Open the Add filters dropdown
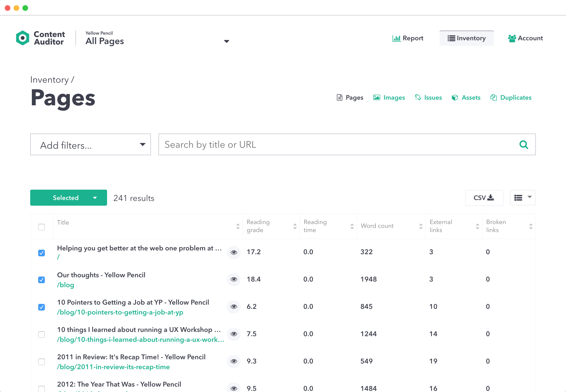Viewport: 566px width, 392px height. [x=91, y=145]
